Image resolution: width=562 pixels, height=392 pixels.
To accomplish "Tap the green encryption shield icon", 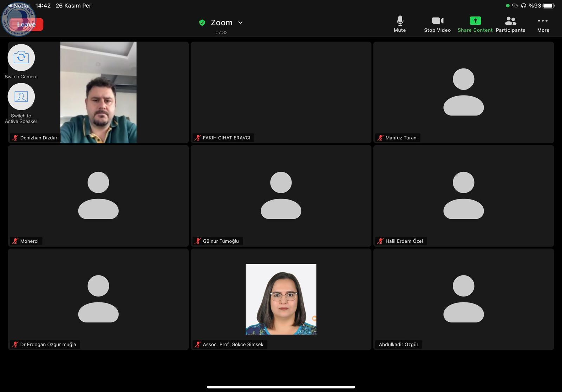I will (x=202, y=22).
